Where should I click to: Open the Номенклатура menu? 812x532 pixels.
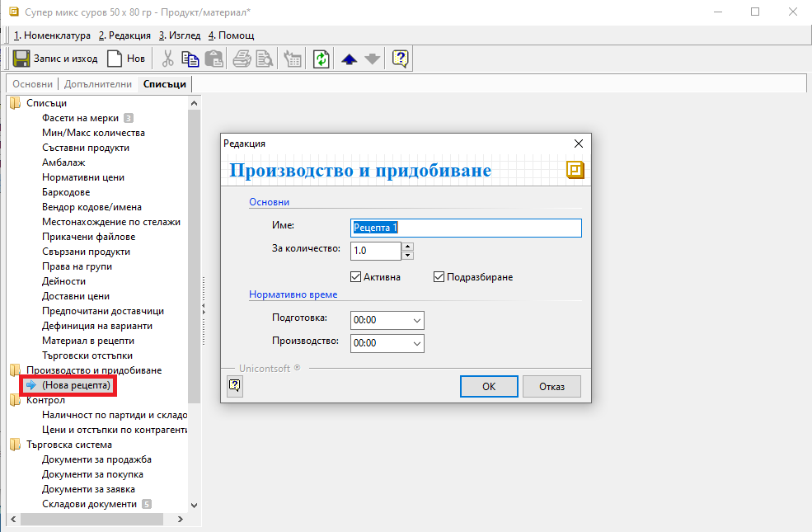[x=53, y=35]
